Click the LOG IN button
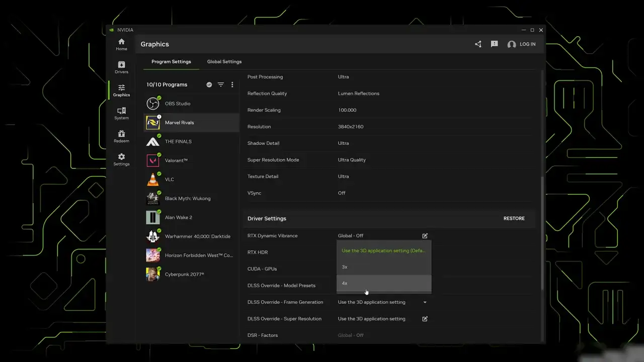The height and width of the screenshot is (362, 644). click(528, 44)
